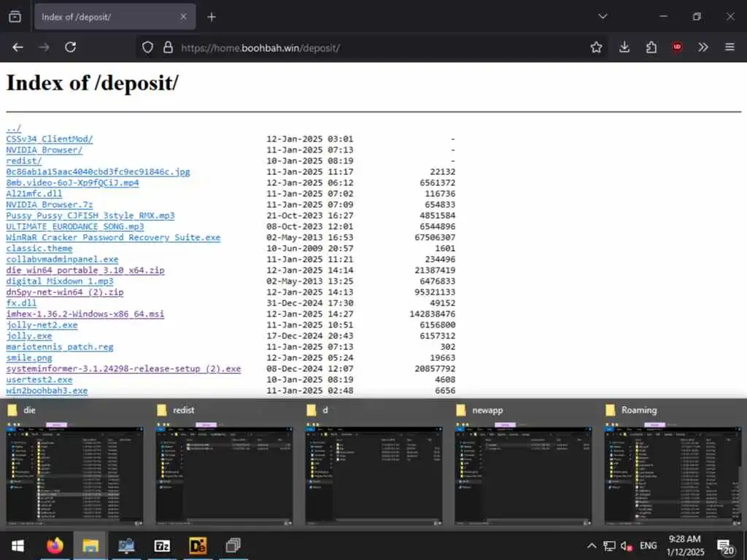Open the tracking protection shield icon

(147, 47)
